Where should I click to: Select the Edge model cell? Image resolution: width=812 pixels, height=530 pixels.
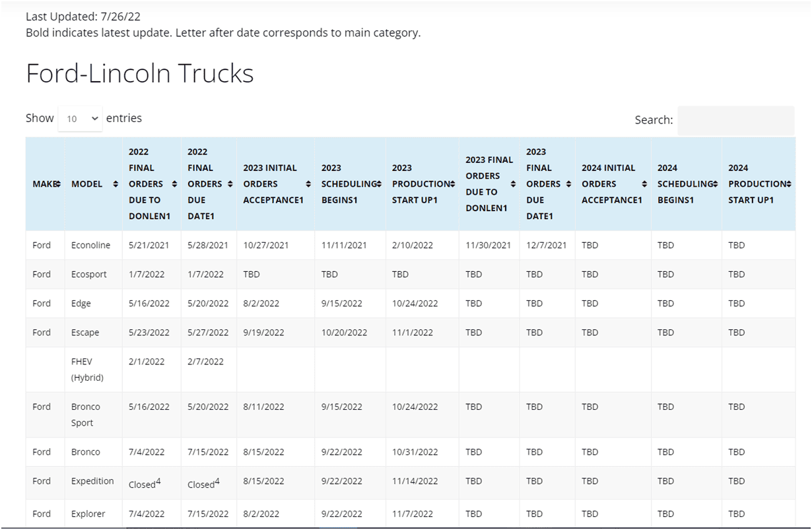pyautogui.click(x=93, y=304)
